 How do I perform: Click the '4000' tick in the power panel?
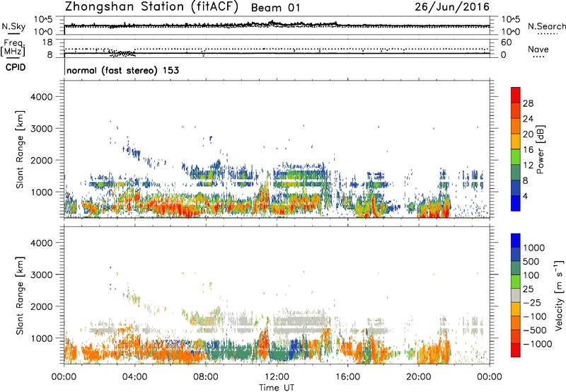click(x=41, y=97)
